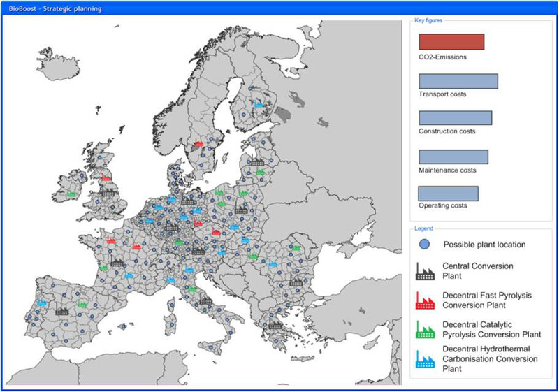This screenshot has width=559, height=392.
Task: Click the blue Hydrothermal Carbonisation legend icon
Action: [x=425, y=359]
